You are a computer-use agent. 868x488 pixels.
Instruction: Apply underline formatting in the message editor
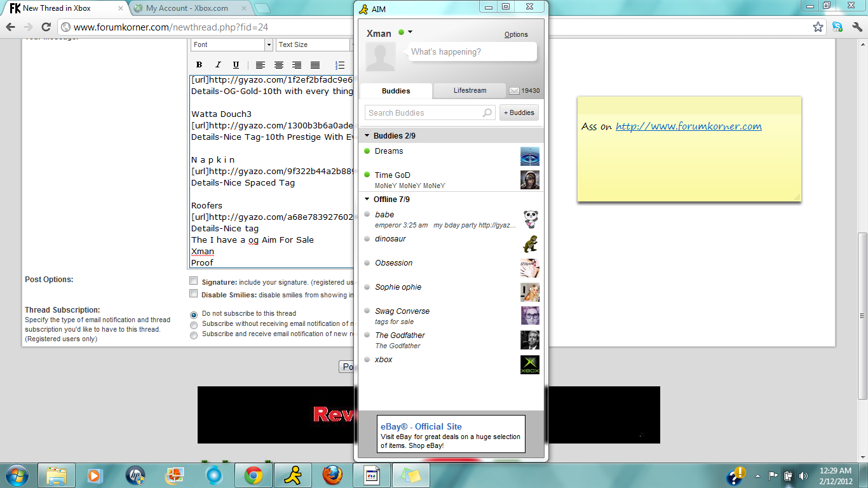tap(236, 65)
